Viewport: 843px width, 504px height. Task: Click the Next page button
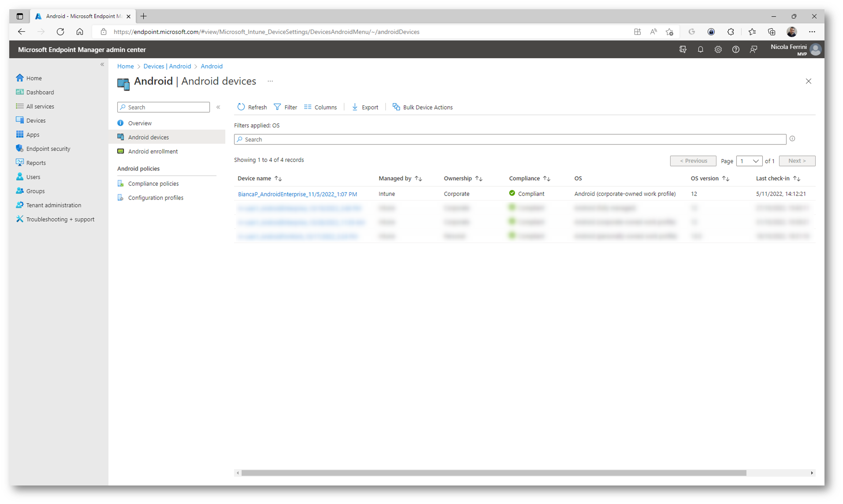[x=797, y=161]
